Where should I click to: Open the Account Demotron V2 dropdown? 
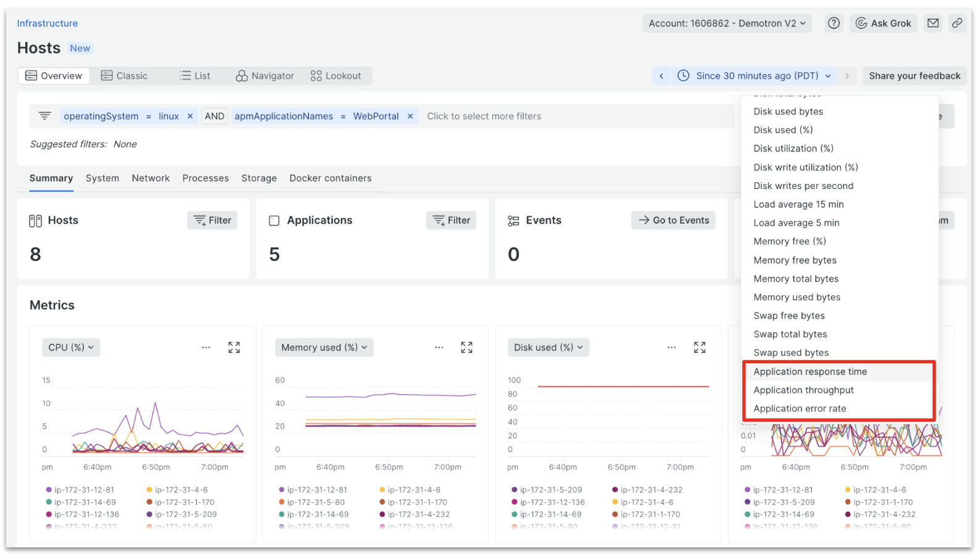tap(727, 23)
